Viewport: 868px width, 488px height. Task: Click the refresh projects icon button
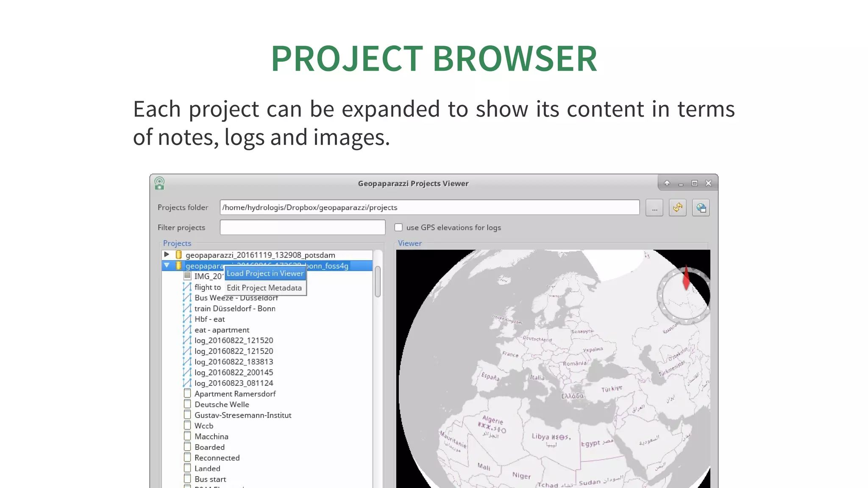pyautogui.click(x=678, y=208)
